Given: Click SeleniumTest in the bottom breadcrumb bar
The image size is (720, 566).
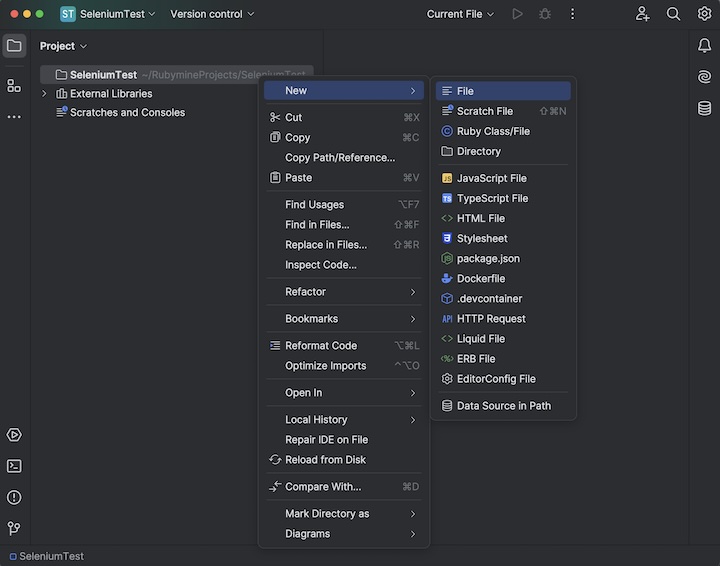Looking at the screenshot, I should [x=51, y=556].
